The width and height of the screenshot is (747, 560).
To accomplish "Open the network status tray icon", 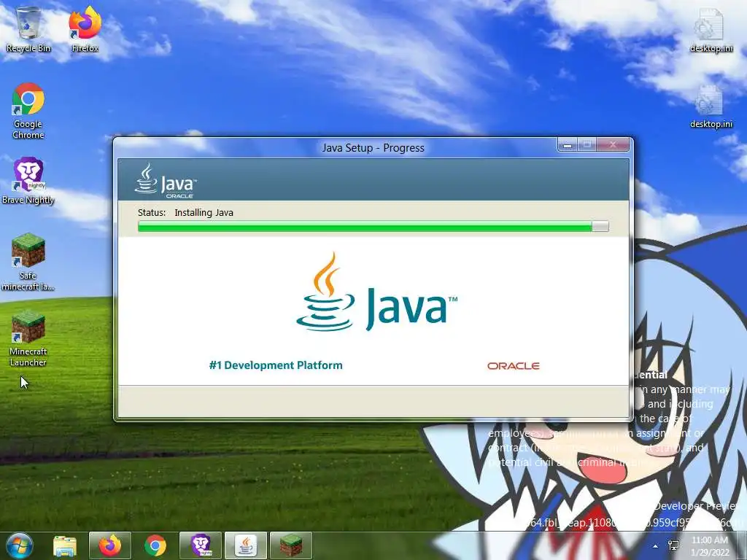I will [x=673, y=545].
